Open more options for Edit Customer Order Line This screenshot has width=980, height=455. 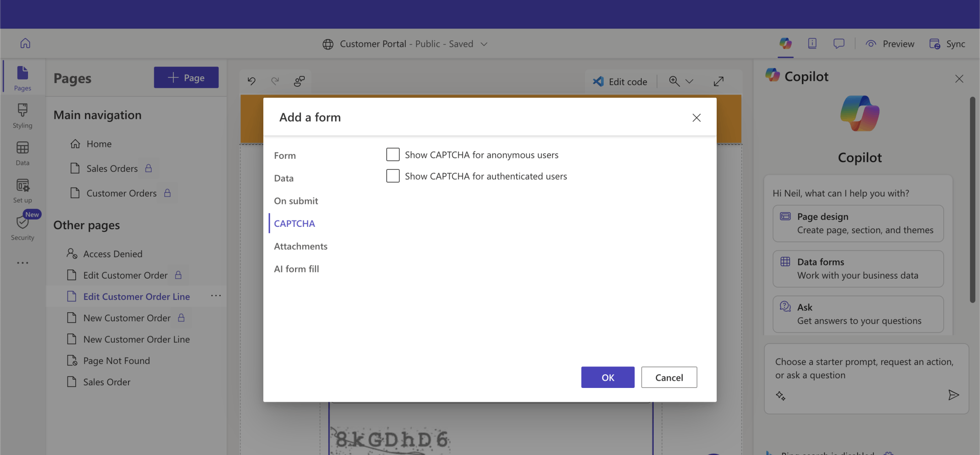(x=216, y=296)
